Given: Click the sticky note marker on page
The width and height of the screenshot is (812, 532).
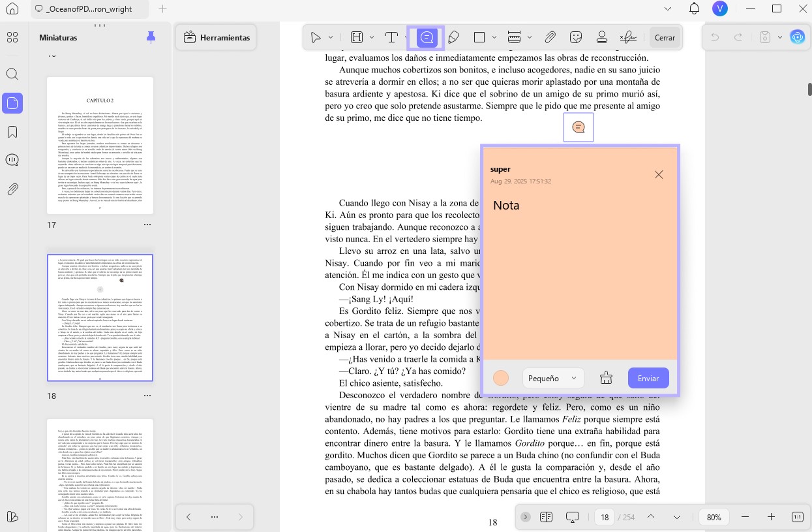Looking at the screenshot, I should 579,127.
